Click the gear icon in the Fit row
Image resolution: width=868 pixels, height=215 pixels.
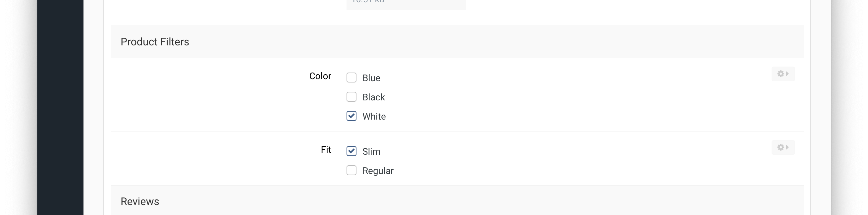781,147
